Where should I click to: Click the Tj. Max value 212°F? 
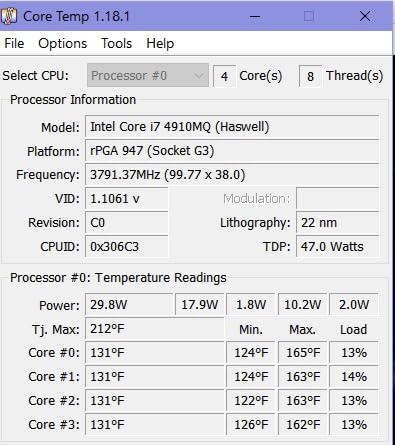[x=155, y=329]
